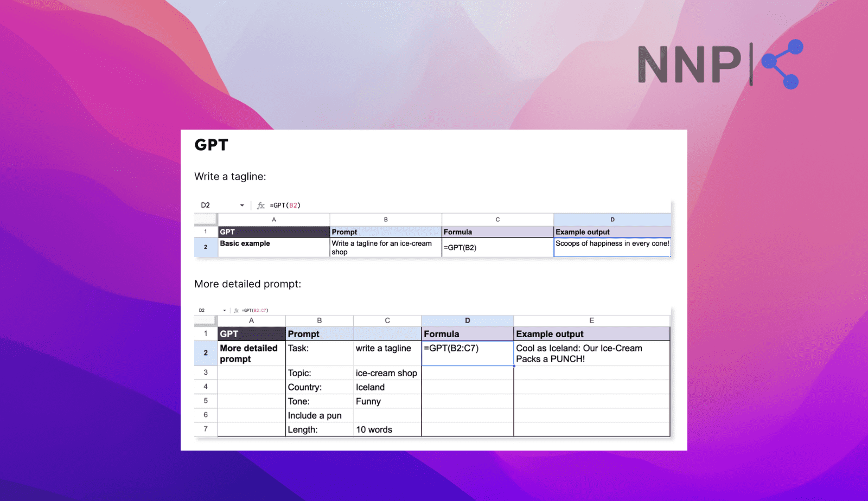Select cell 'Write a tagline for an ice-cream shop'

tap(386, 247)
